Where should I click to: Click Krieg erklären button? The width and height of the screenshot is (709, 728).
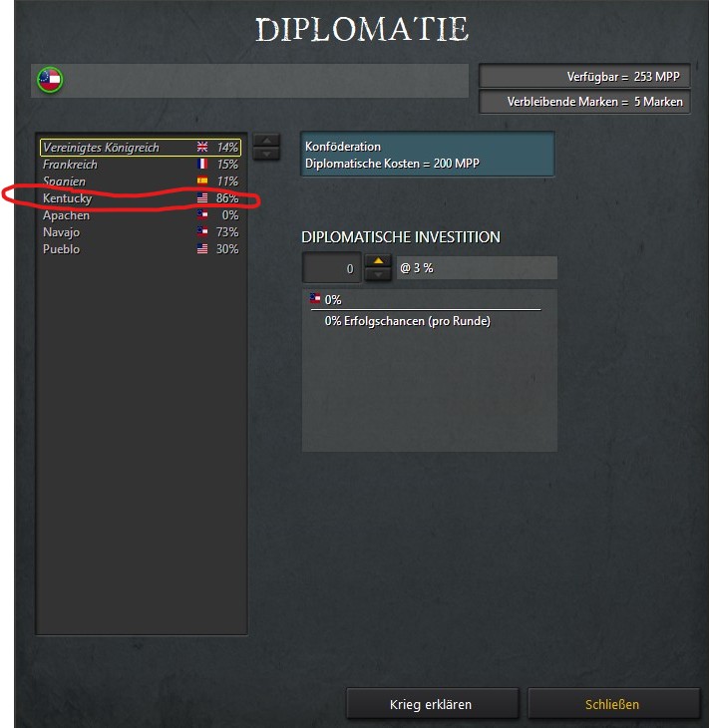432,704
